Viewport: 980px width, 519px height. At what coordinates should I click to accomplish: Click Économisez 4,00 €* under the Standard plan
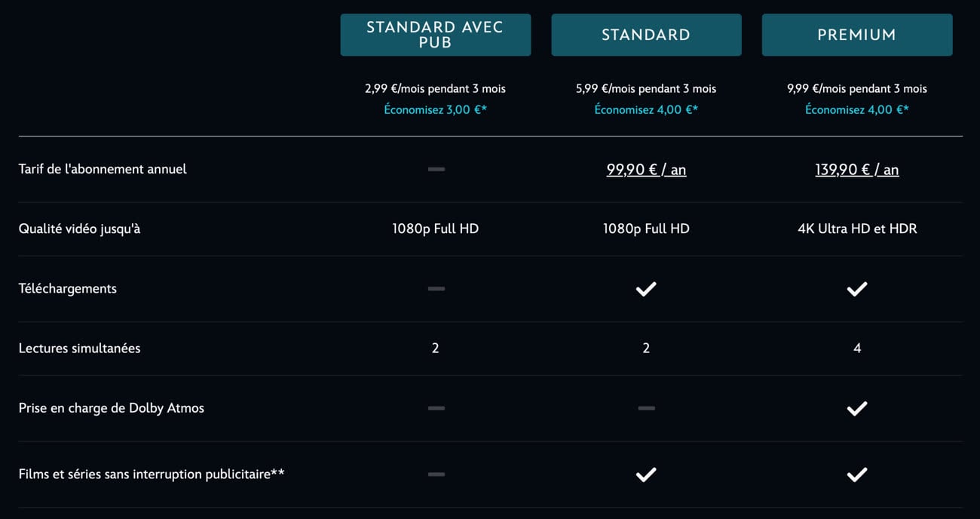tap(646, 110)
